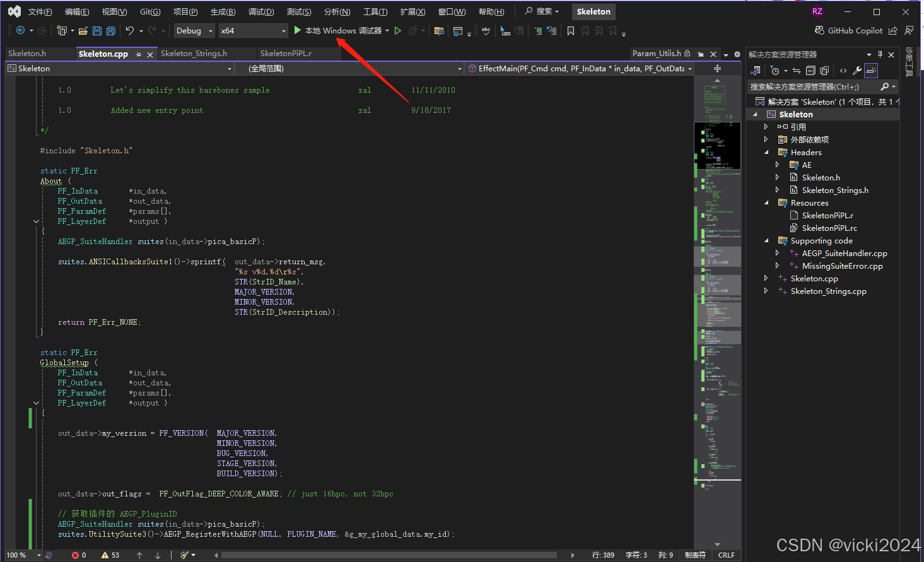
Task: Expand the 引用 references node
Action: point(766,127)
